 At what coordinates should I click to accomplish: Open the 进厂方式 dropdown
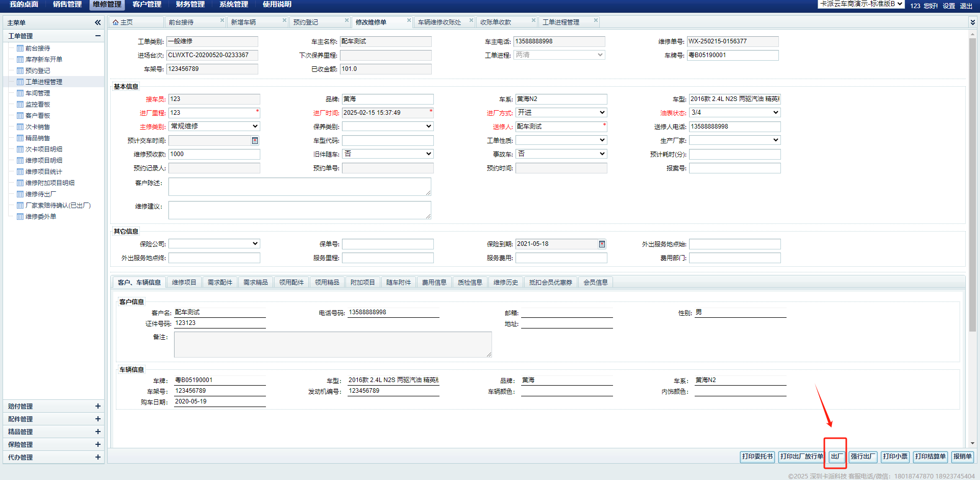(561, 113)
